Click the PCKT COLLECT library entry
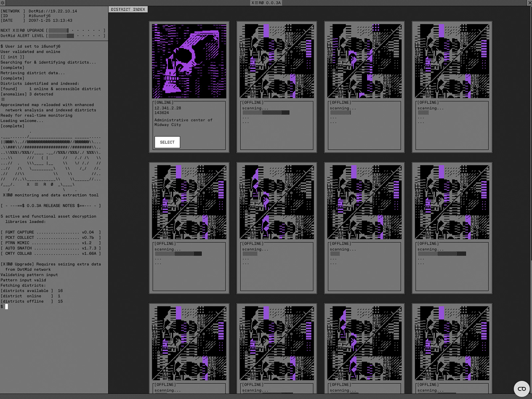Image resolution: width=532 pixels, height=399 pixels. coord(51,237)
